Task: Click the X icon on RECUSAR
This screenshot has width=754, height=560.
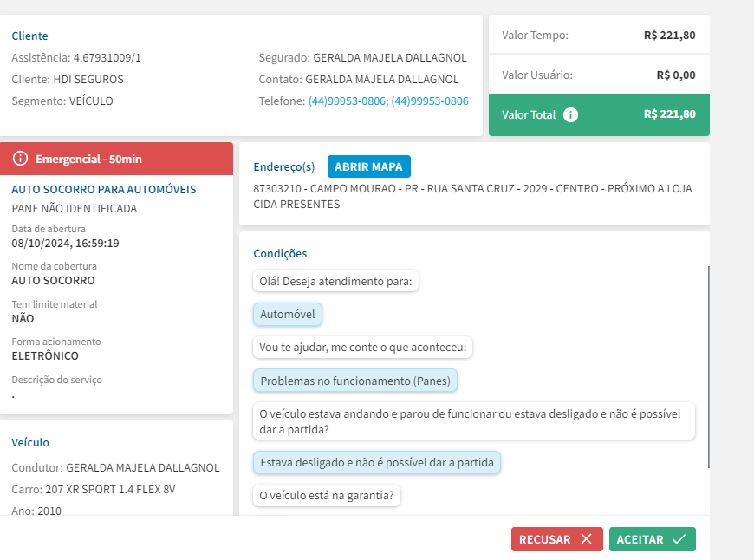Action: (586, 539)
